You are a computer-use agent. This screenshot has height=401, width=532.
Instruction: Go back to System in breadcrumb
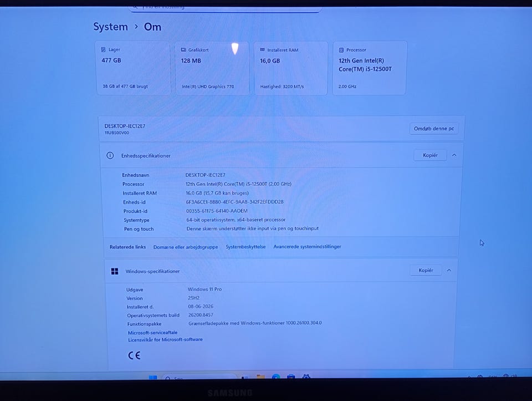coord(111,27)
